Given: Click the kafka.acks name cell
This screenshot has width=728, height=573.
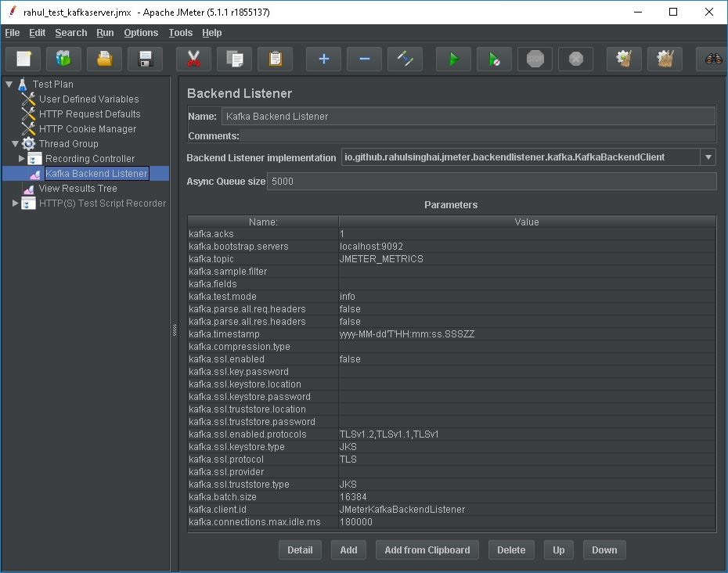Looking at the screenshot, I should pyautogui.click(x=263, y=234).
